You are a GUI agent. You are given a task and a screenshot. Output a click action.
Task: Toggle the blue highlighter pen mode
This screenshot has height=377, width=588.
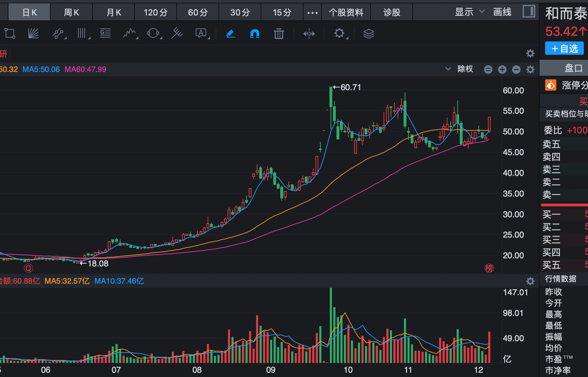point(231,34)
